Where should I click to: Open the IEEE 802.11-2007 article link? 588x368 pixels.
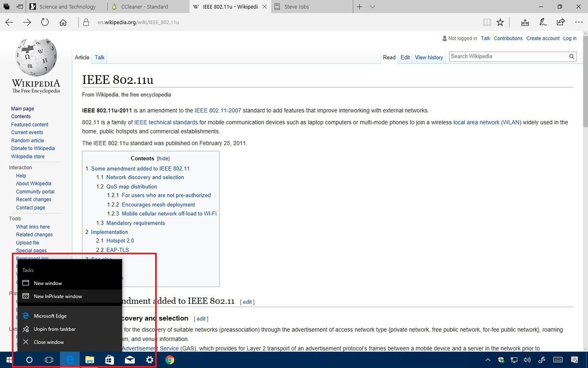218,110
